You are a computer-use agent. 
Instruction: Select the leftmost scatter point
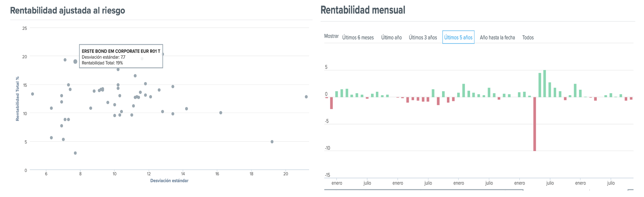(x=33, y=94)
